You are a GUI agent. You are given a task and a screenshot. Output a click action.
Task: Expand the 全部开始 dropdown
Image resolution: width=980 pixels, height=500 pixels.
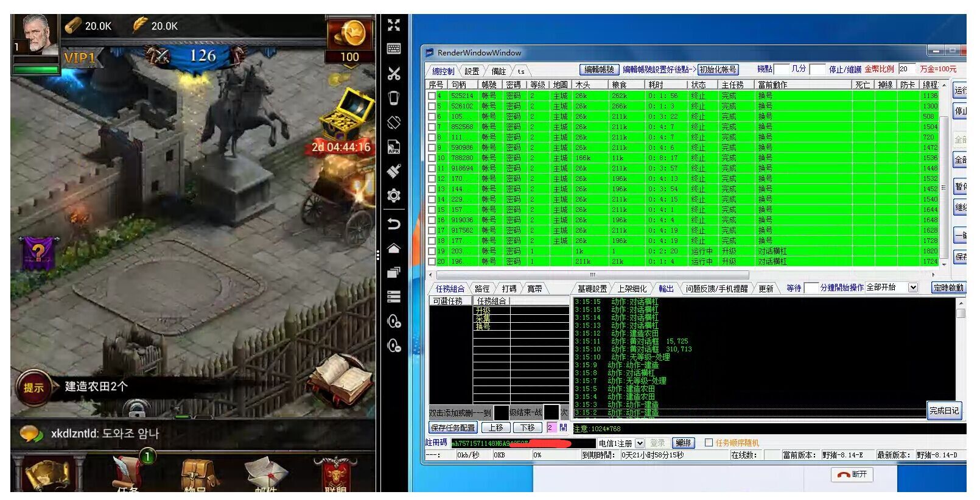[913, 287]
